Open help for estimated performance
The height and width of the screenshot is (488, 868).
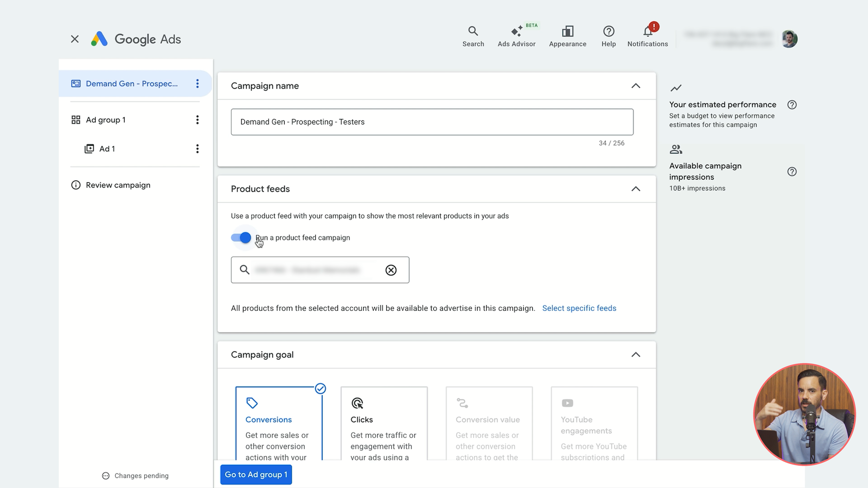(x=792, y=105)
